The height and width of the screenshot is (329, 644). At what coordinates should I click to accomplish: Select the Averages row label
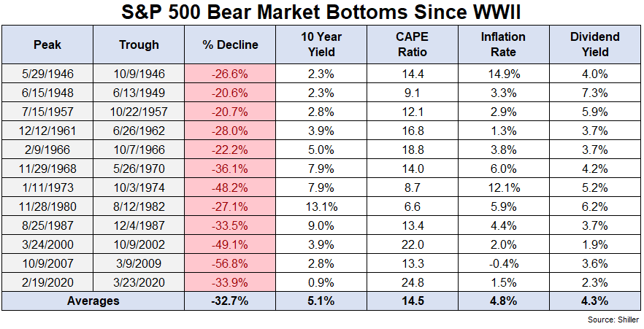coord(93,301)
